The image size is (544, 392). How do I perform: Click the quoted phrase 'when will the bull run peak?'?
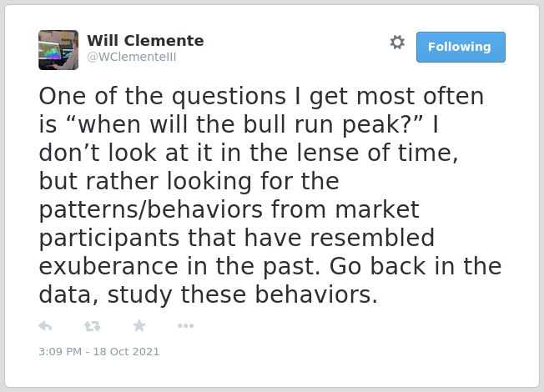point(244,124)
